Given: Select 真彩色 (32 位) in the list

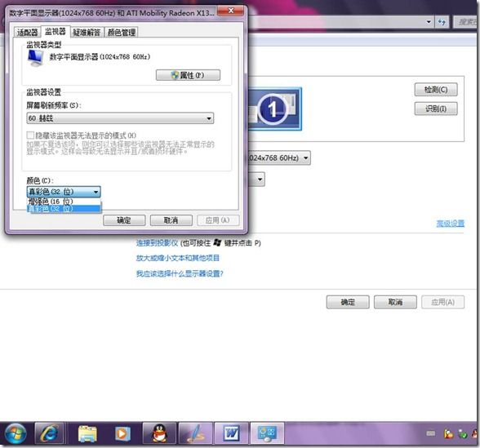Looking at the screenshot, I should [64, 209].
